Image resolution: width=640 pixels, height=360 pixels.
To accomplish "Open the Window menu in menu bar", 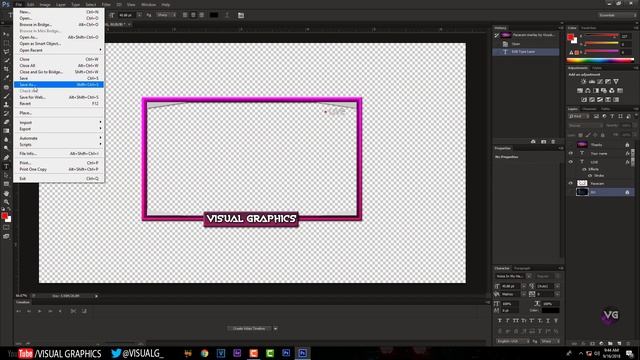I will pos(148,4).
